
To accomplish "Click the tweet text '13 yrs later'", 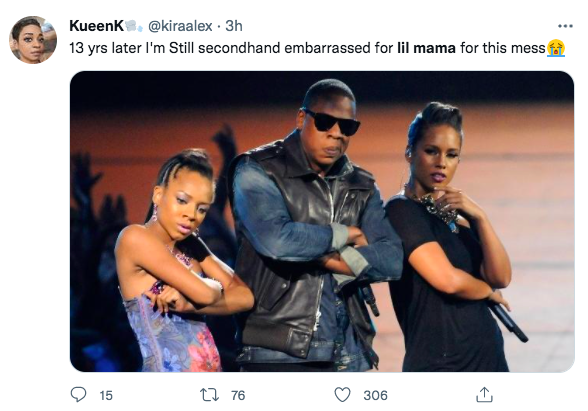I will point(105,48).
